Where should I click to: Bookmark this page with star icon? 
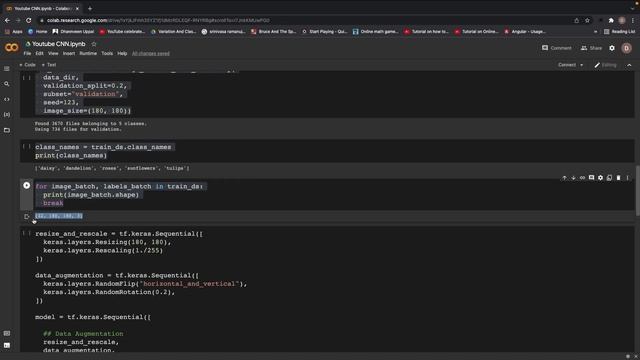587,20
